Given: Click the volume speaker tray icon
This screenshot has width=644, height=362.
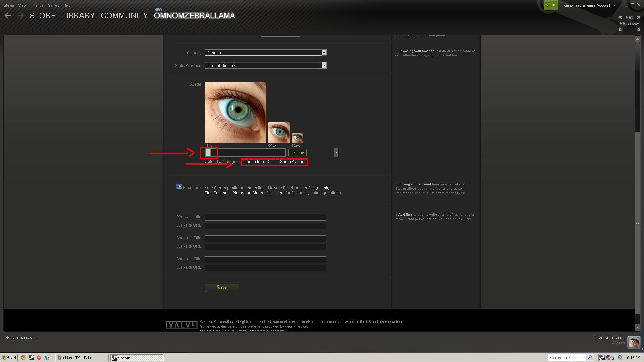Looking at the screenshot, I should (x=620, y=358).
